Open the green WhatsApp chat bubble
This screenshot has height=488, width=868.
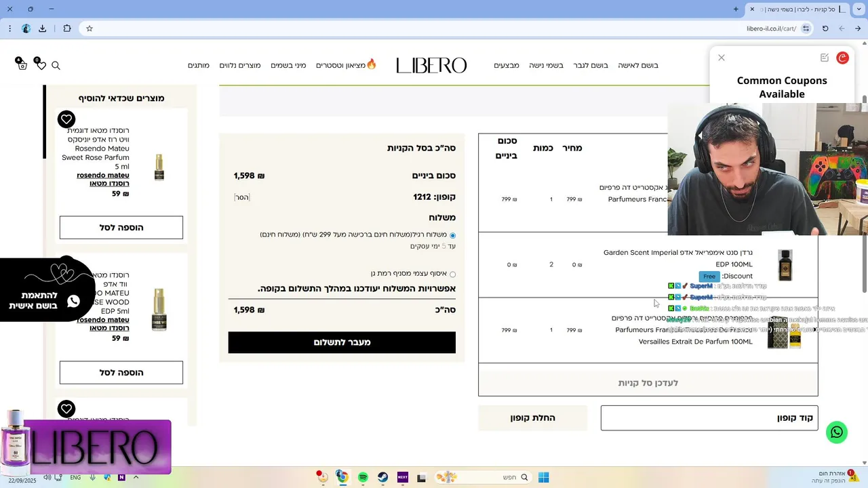point(837,432)
